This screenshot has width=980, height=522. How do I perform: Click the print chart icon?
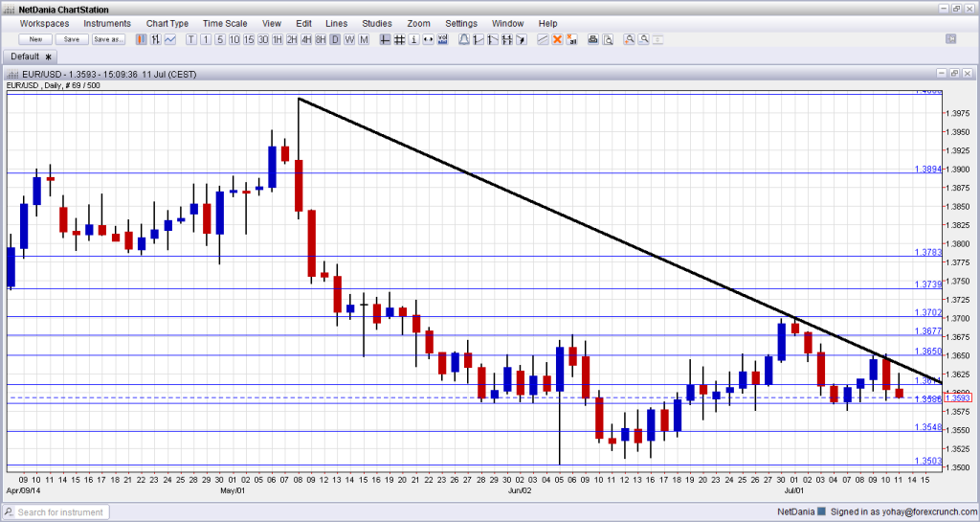click(x=592, y=39)
